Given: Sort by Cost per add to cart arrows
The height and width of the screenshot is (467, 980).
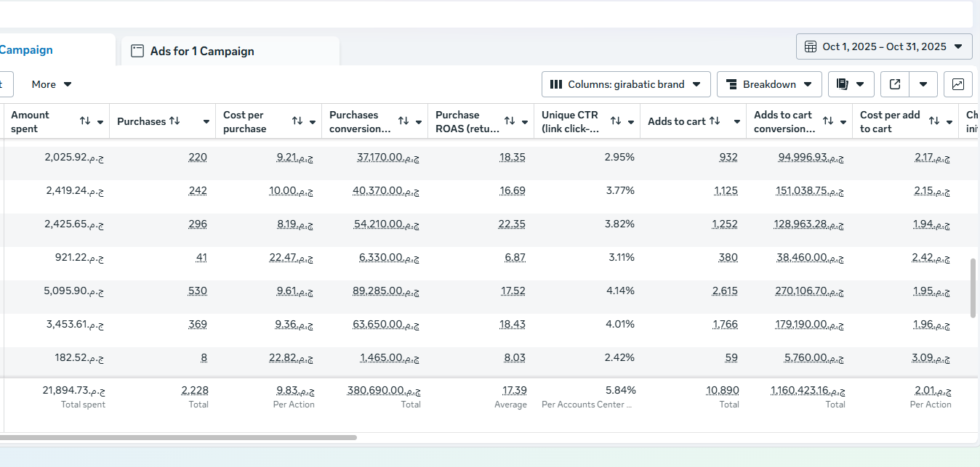Looking at the screenshot, I should (x=934, y=121).
